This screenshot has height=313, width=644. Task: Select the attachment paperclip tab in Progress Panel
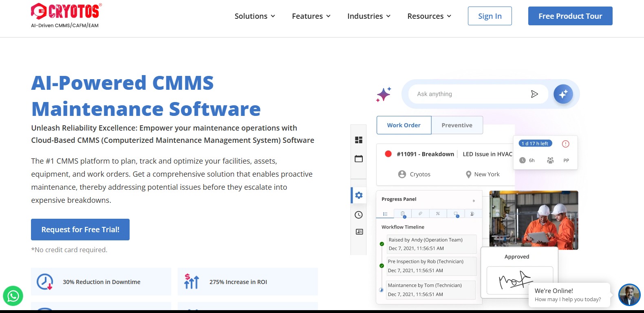click(x=420, y=213)
